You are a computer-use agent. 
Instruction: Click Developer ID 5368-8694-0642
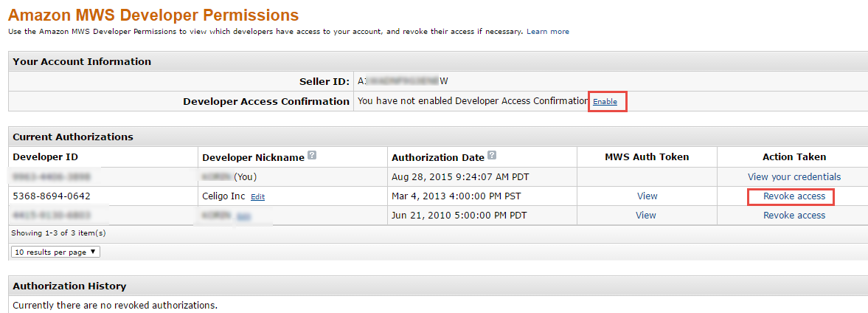click(52, 196)
